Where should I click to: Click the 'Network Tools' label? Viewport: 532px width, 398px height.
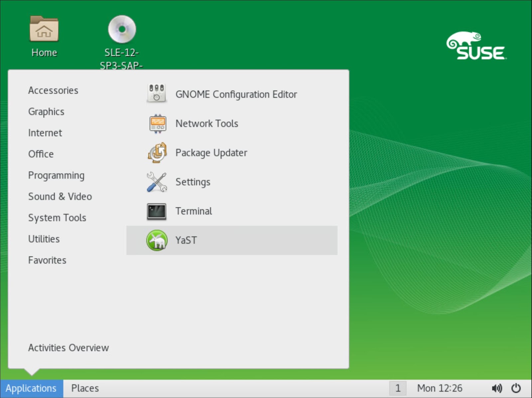tap(207, 124)
